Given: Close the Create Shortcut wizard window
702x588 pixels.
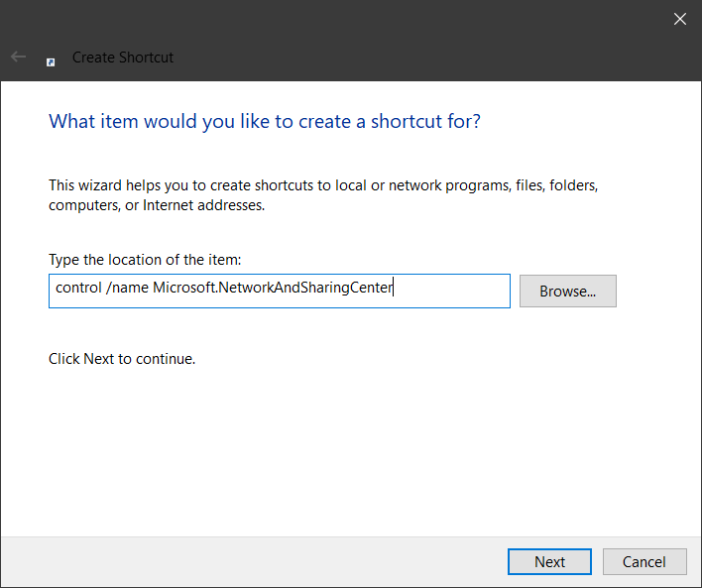Looking at the screenshot, I should (679, 19).
